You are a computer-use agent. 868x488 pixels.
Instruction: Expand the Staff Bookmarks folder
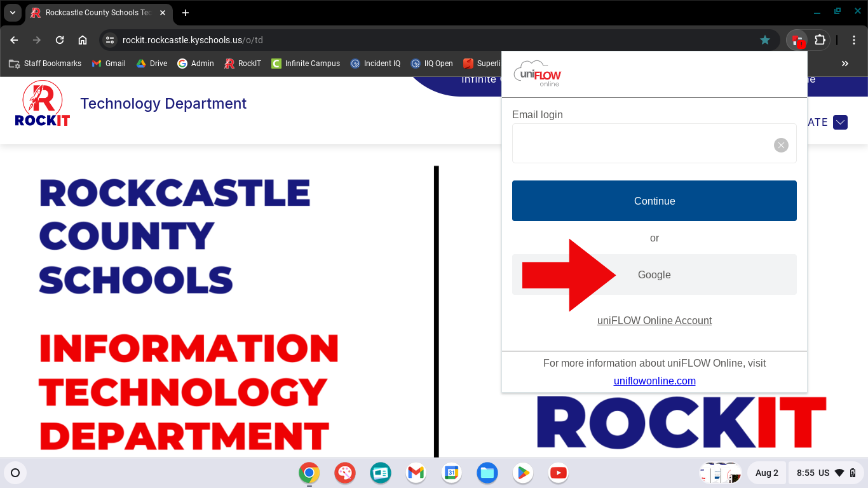[x=45, y=64]
